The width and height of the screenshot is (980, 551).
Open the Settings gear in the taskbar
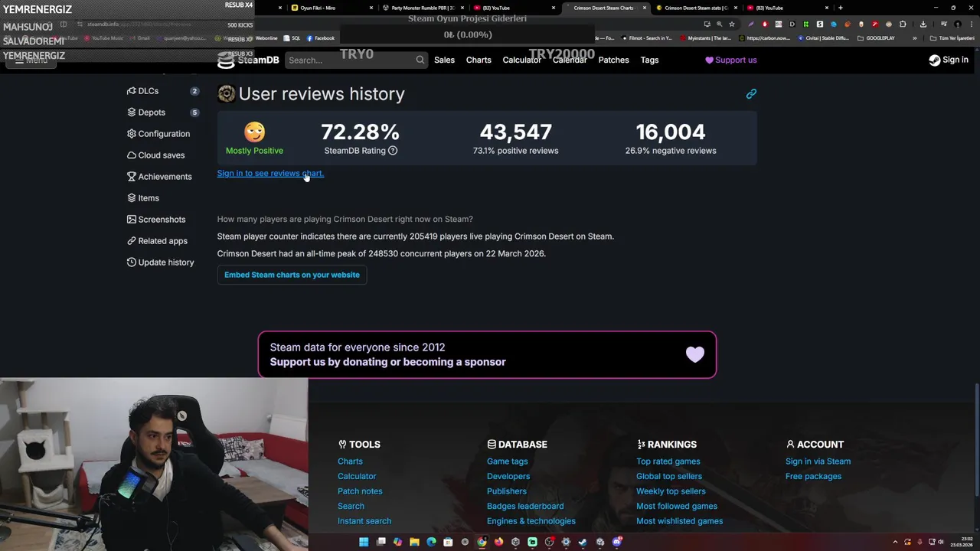pyautogui.click(x=566, y=542)
